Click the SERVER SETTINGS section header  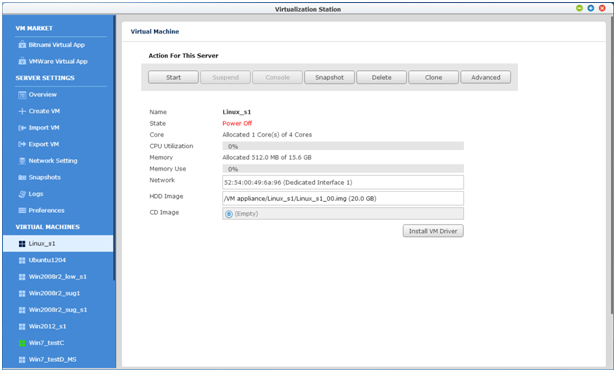coord(45,78)
